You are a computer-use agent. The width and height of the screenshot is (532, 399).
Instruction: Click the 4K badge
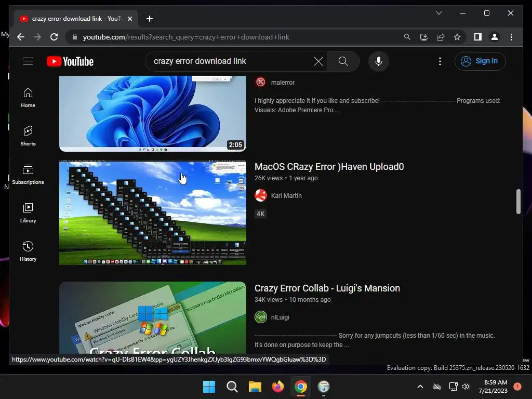pos(260,214)
